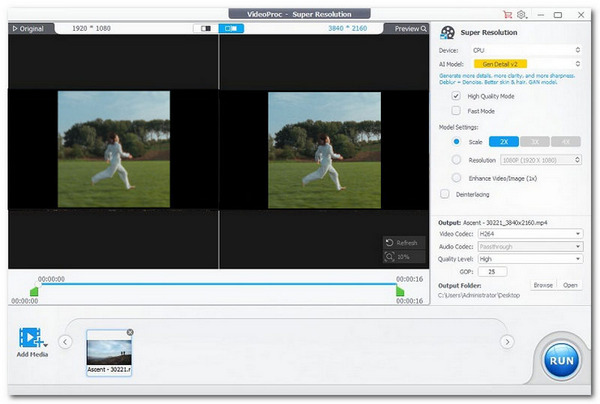Open the 1080P (1920 X 1080) resolution dropdown
The image size is (600, 404).
click(541, 160)
